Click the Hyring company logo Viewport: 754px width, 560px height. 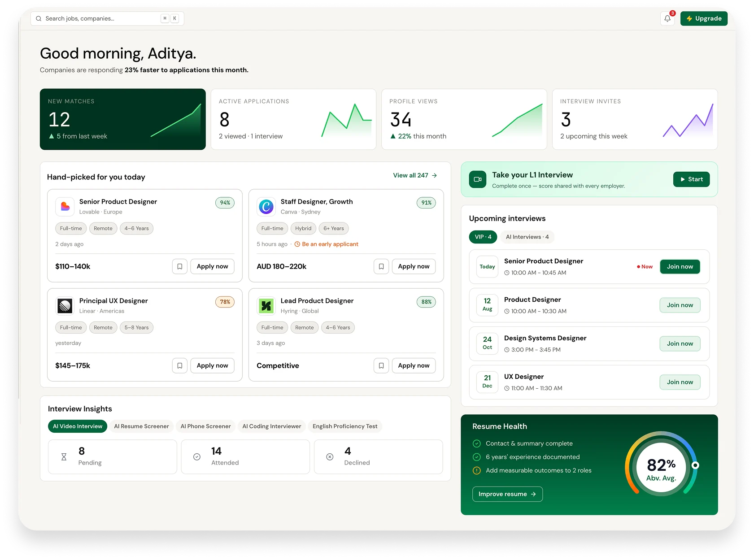pos(266,306)
